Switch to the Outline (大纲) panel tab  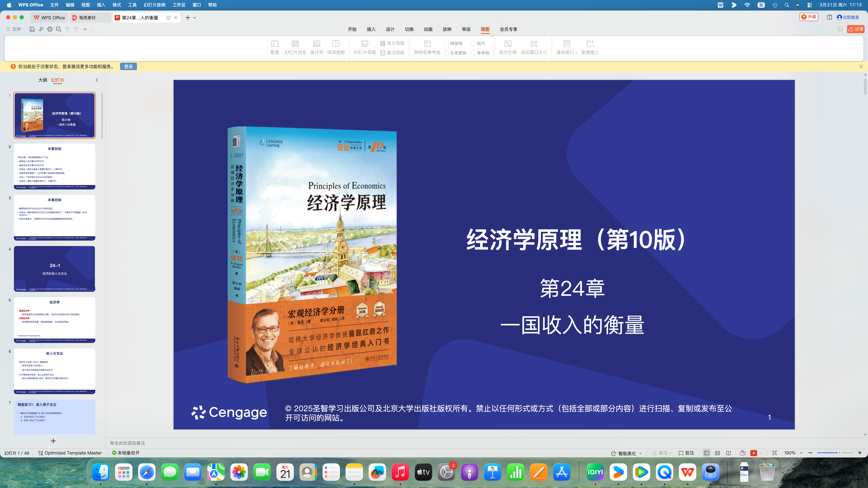tap(42, 80)
